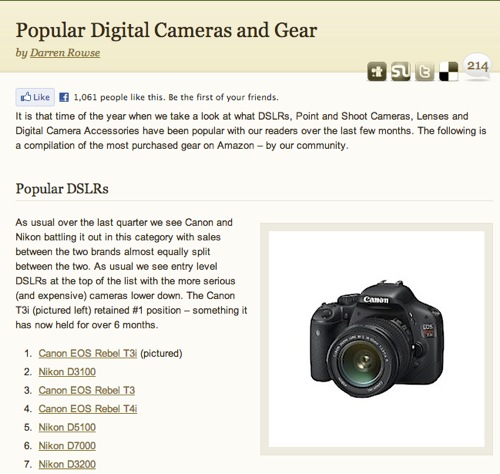Open the Nikon D7000 listing
This screenshot has height=474, width=500.
pos(67,446)
